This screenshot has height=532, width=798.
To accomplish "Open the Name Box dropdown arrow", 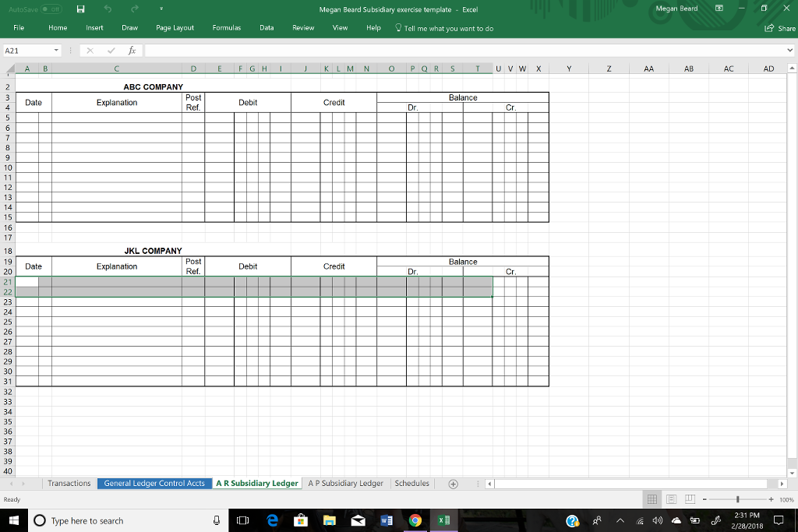I will pos(56,51).
